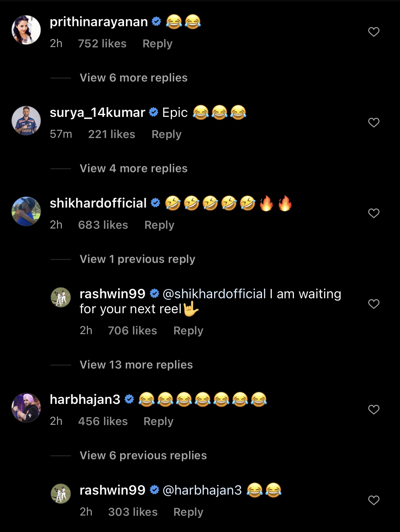Open the @shikhardofficial mention link
The width and height of the screenshot is (400, 532).
click(x=214, y=294)
